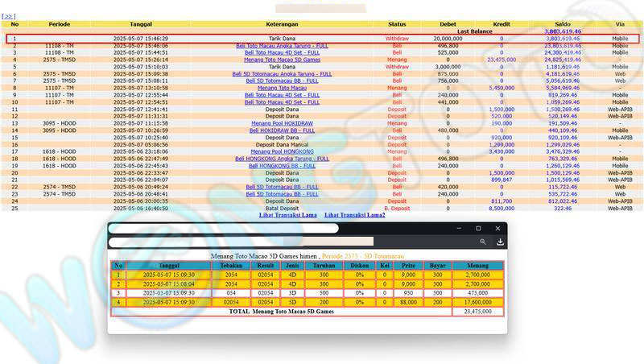The width and height of the screenshot is (644, 364).
Task: Close the popup browser window
Action: tap(497, 229)
